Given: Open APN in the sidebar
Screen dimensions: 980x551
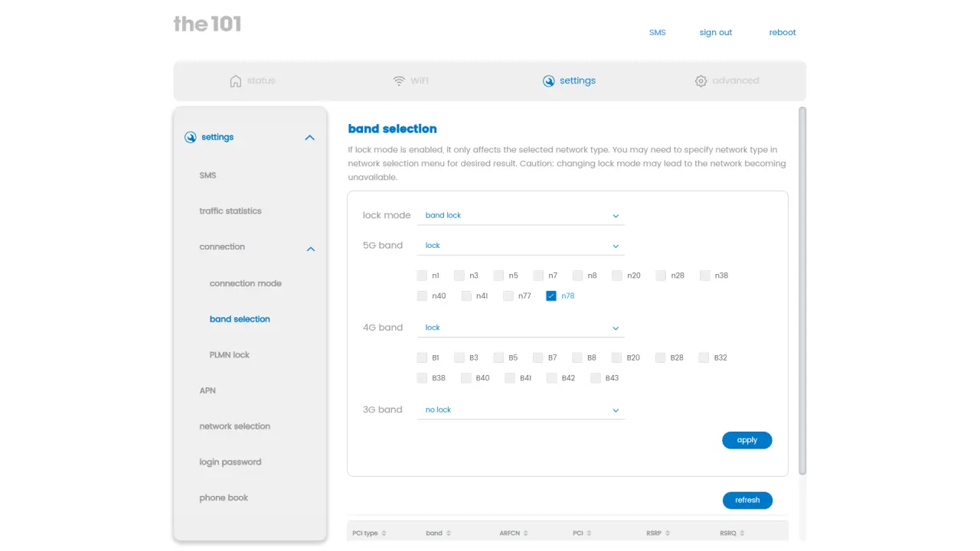Looking at the screenshot, I should [207, 390].
